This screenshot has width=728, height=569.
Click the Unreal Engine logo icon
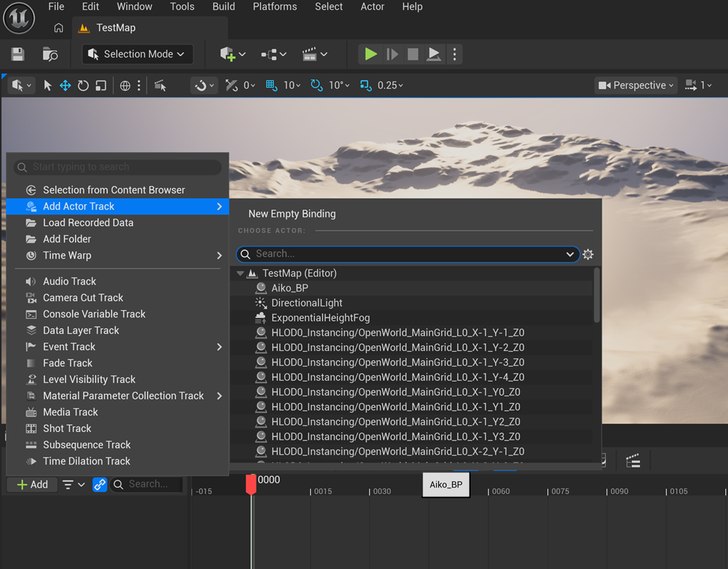pos(19,18)
